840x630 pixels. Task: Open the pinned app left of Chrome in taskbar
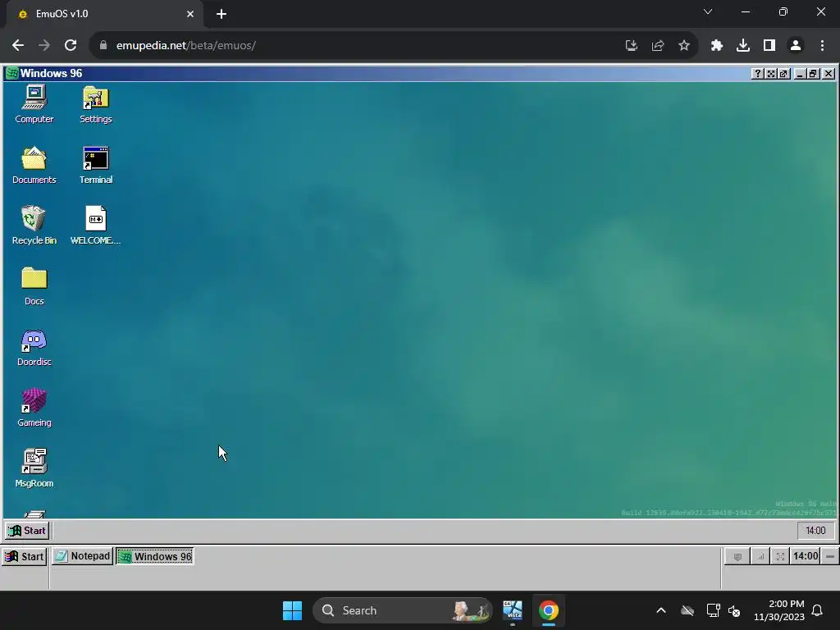point(513,610)
